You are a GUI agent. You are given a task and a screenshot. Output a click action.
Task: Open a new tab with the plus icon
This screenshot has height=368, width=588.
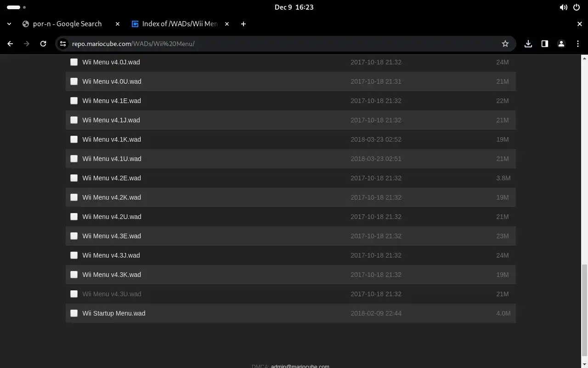point(243,24)
